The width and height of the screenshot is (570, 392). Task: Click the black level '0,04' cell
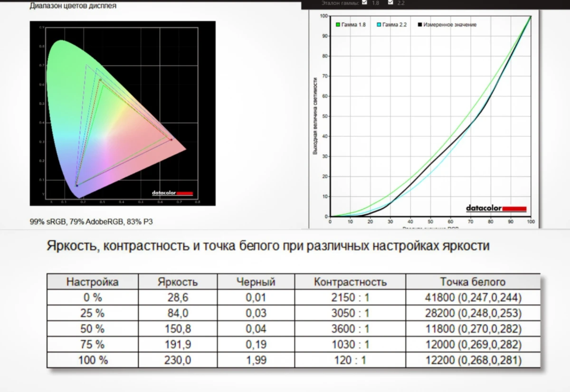(256, 329)
